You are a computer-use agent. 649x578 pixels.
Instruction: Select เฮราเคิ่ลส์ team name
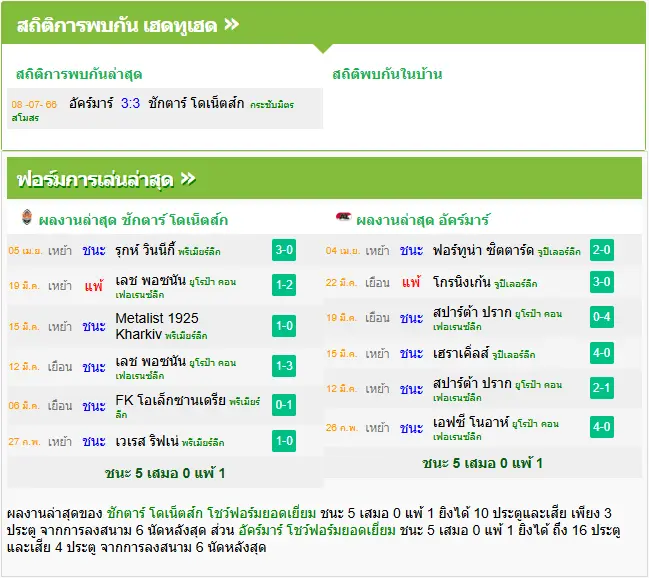461,354
